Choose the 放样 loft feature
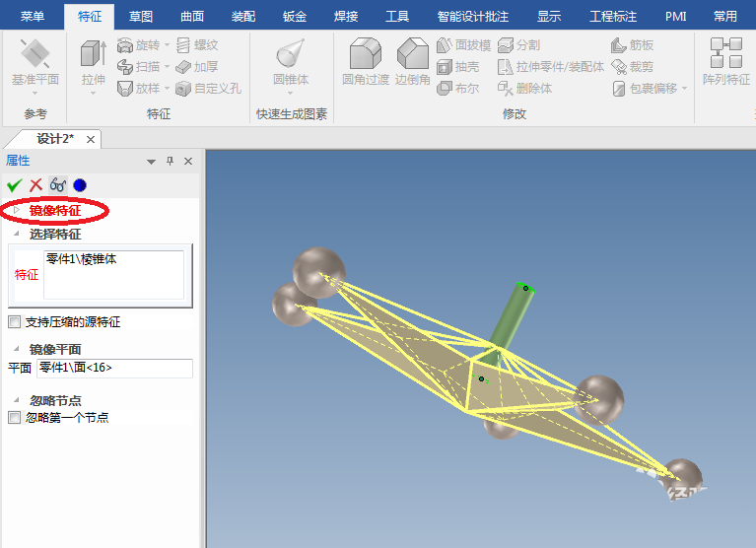Viewport: 756px width, 548px height. tap(138, 88)
